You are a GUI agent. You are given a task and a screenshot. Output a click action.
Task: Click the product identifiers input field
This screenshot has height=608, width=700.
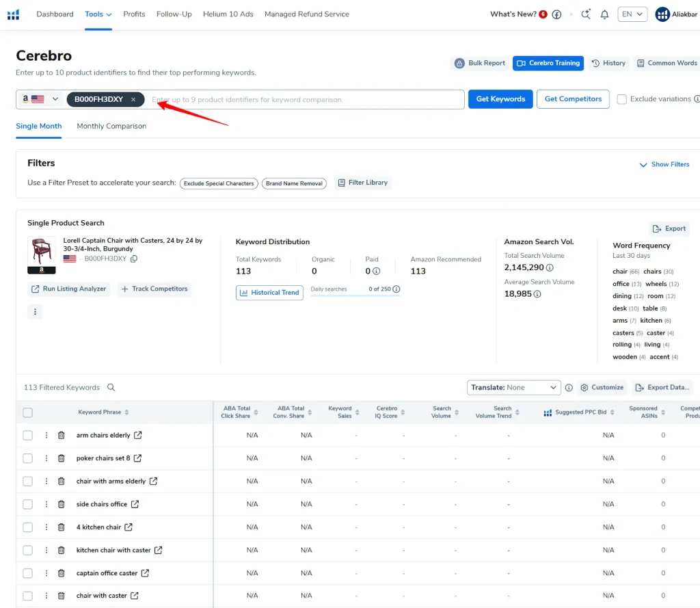tap(306, 99)
